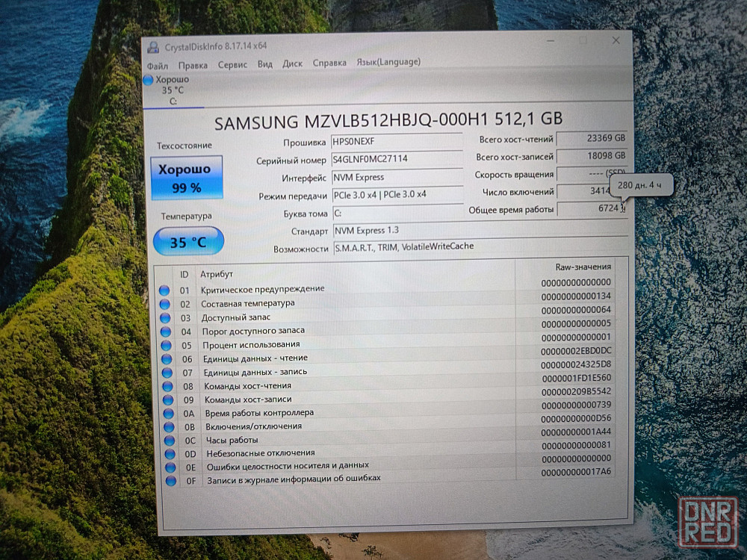This screenshot has height=560, width=747.
Task: Click the status circle for attribute 03
Action: pos(165,317)
